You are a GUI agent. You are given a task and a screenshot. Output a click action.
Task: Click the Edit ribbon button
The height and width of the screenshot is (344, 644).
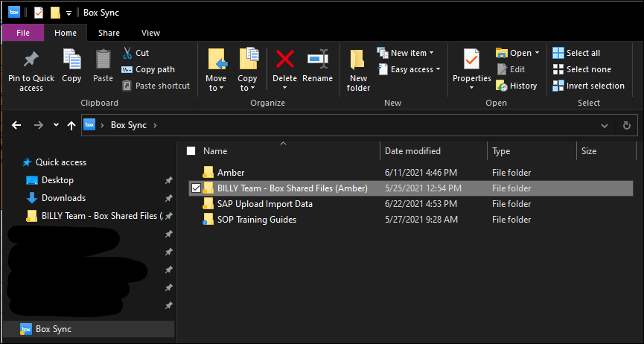click(511, 69)
